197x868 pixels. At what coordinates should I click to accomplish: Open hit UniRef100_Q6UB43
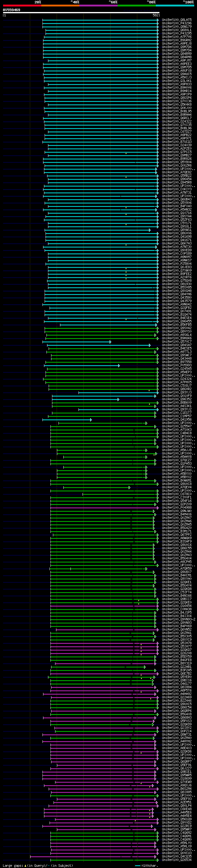(x=177, y=200)
